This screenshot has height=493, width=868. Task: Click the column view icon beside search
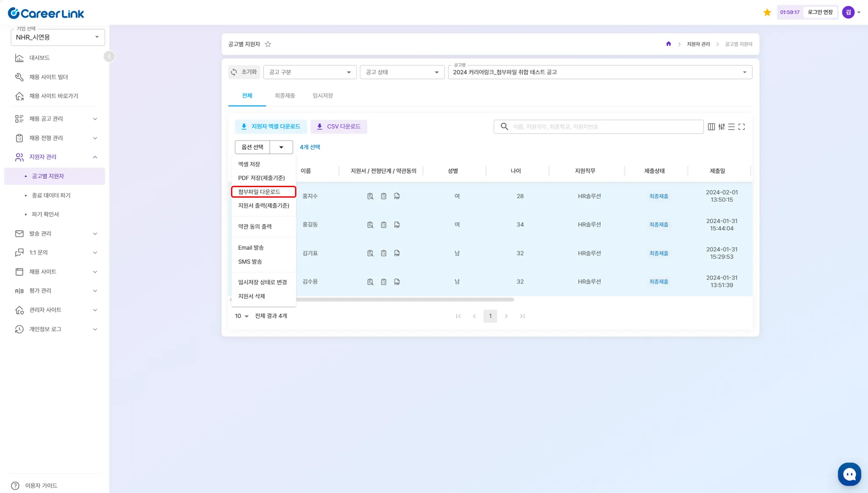pos(711,127)
